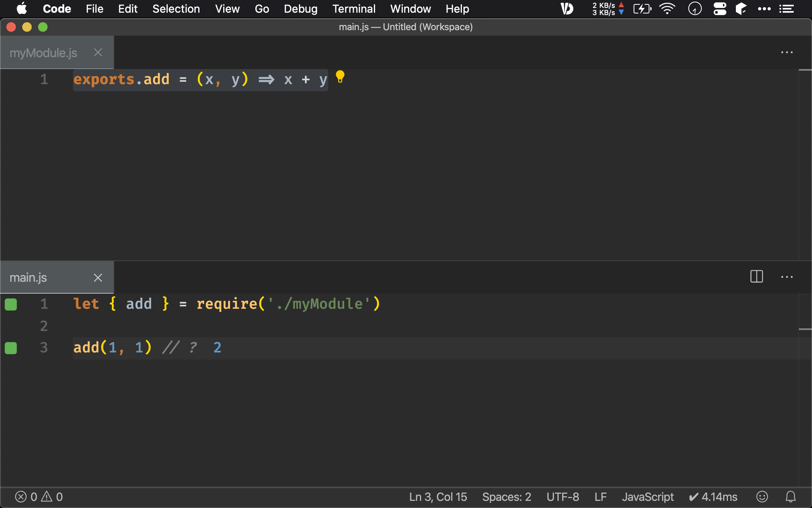Screen dimensions: 812x508
Task: Click the split editor icon
Action: coord(756,277)
